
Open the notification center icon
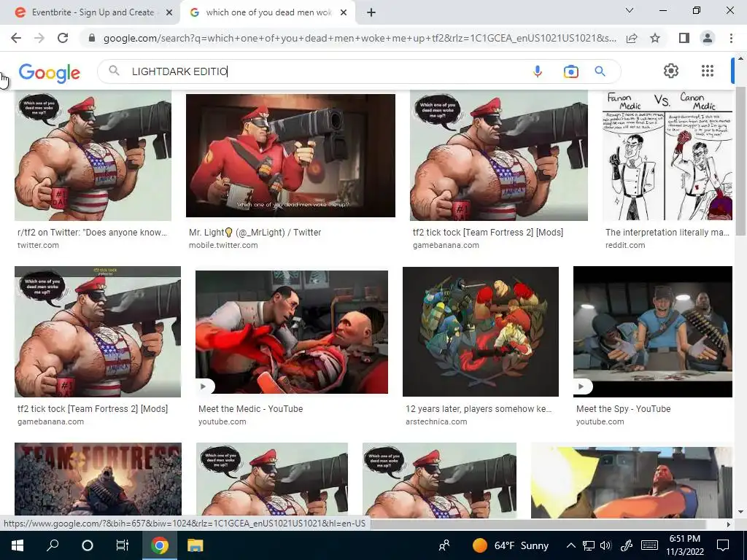click(723, 545)
